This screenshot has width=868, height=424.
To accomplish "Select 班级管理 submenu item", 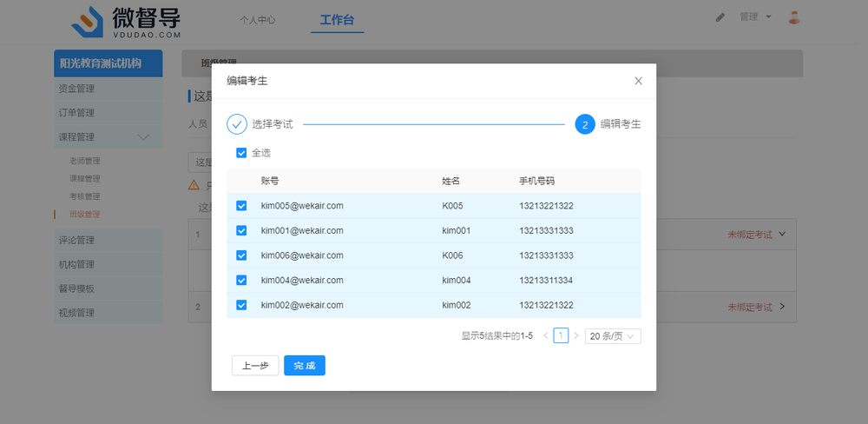I will point(85,215).
